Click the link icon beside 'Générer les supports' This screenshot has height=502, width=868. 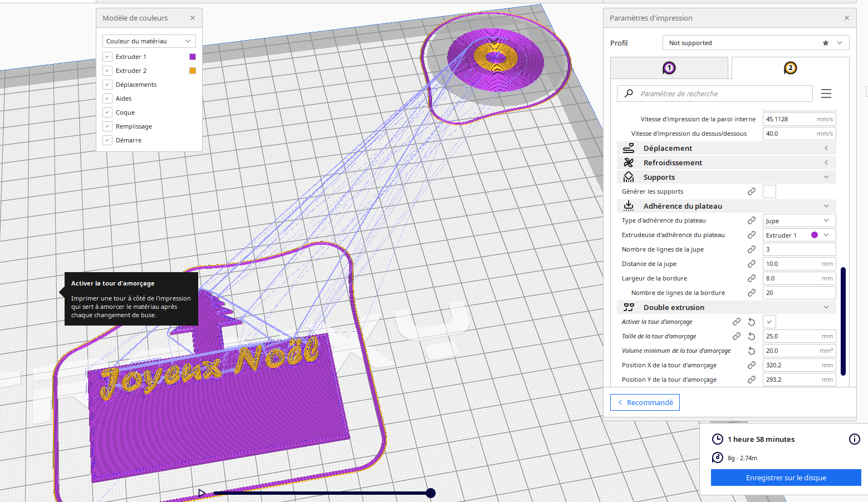pos(752,191)
